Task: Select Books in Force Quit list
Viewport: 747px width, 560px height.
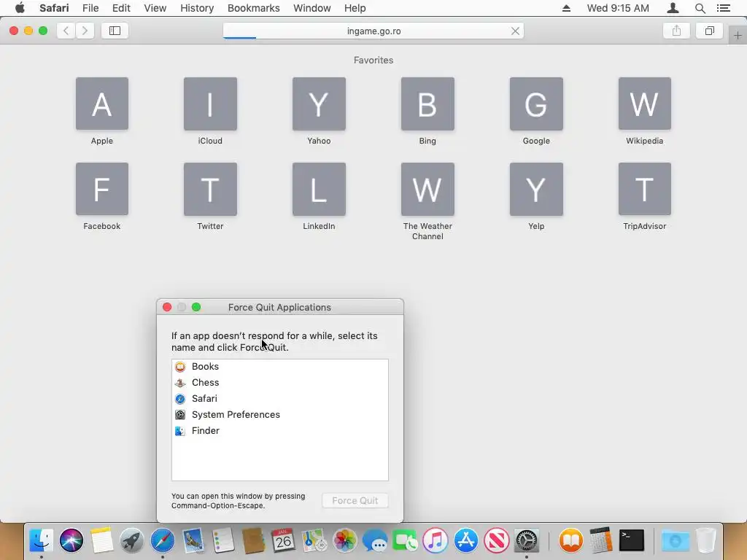Action: tap(280, 367)
